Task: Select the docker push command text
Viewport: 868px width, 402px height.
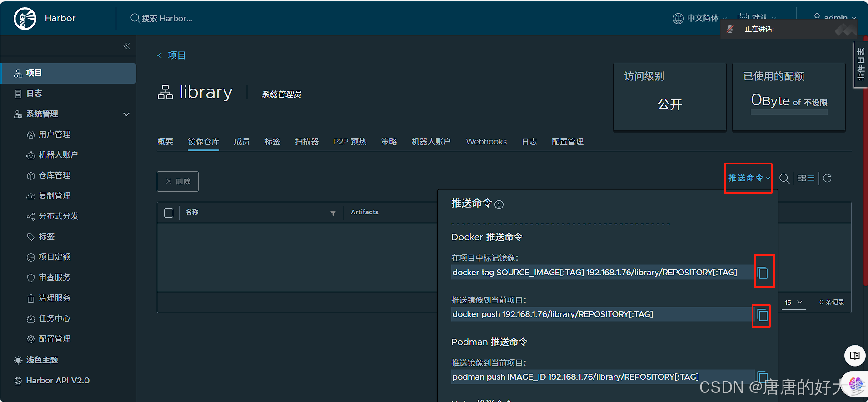Action: [553, 314]
